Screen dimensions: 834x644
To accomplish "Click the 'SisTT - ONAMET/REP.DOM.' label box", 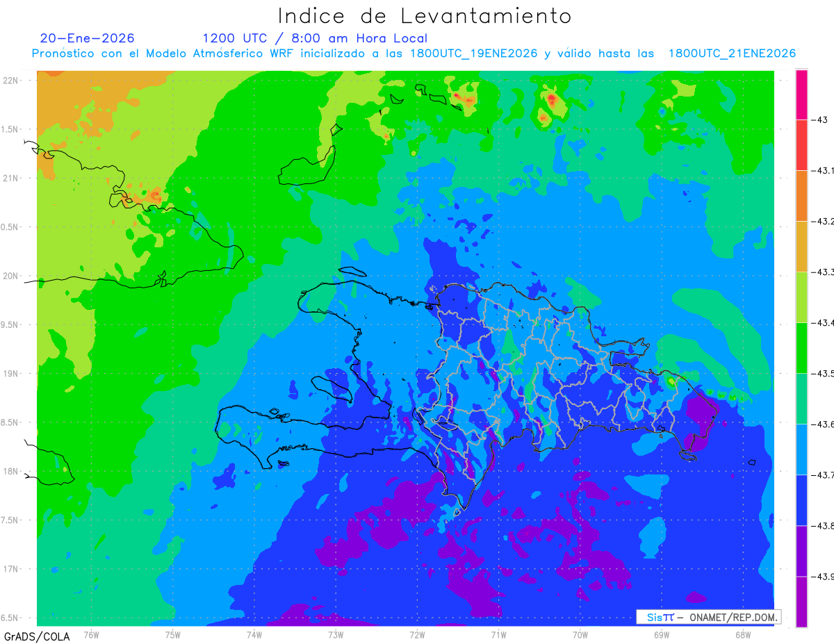I will (x=709, y=617).
